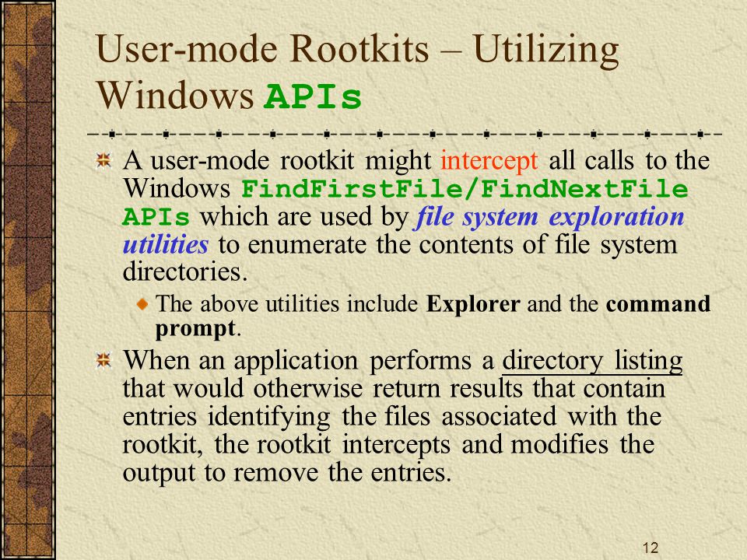Click the underlined 'directory listing' text
The height and width of the screenshot is (560, 747).
[x=592, y=360]
